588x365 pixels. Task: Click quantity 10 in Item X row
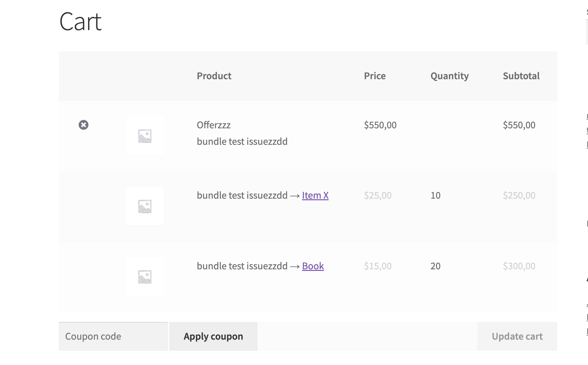pos(436,195)
